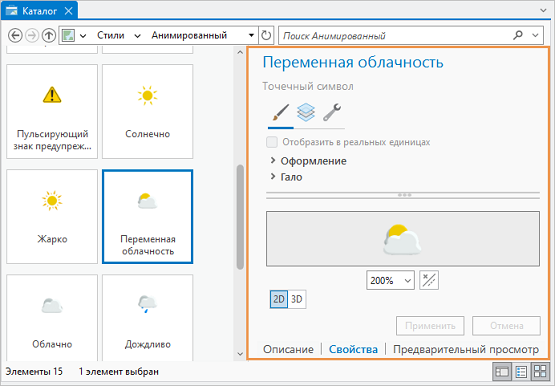Switch to columns view icon in status bar
This screenshot has height=386, width=555.
502,371
